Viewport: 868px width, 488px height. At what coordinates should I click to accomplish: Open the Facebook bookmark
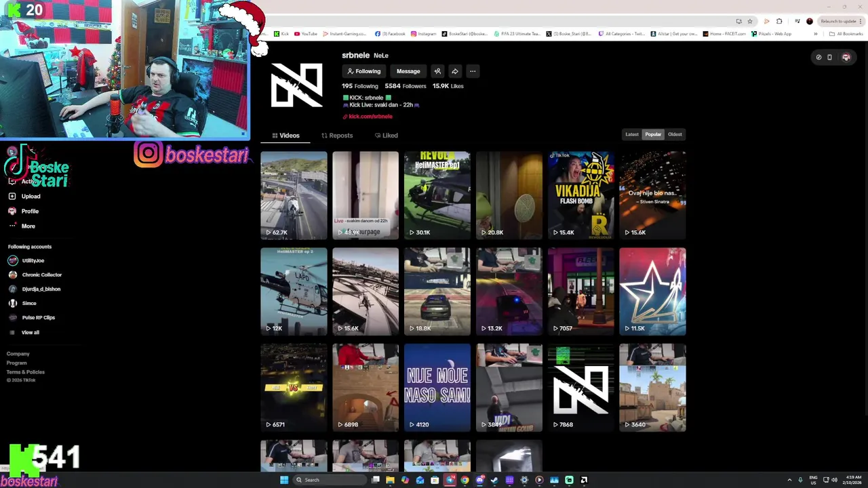pos(390,34)
